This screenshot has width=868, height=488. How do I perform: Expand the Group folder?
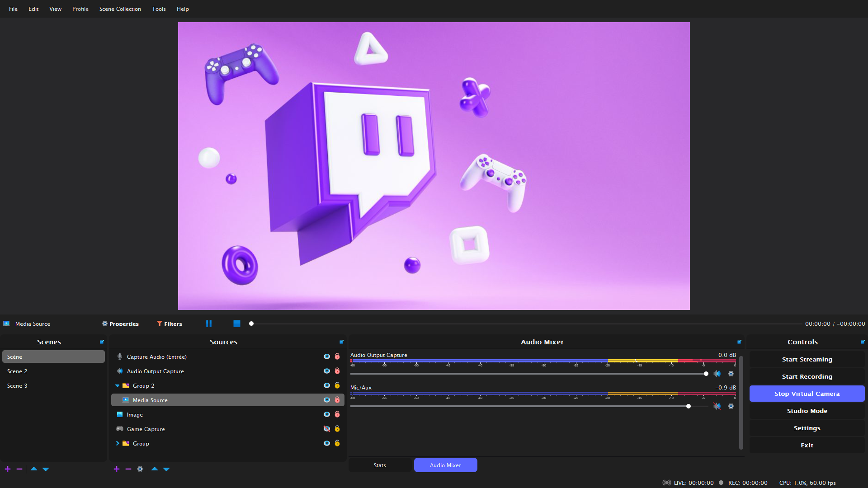coord(118,444)
